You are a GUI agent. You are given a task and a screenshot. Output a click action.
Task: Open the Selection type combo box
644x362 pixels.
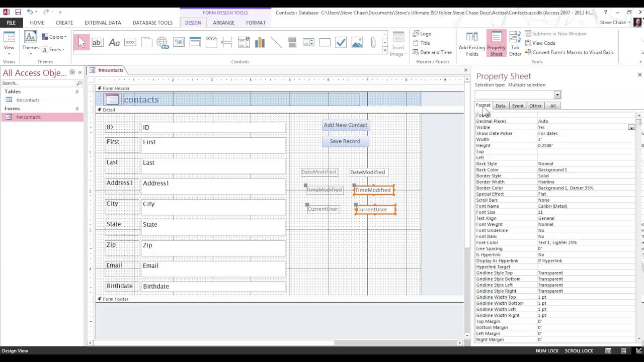556,95
